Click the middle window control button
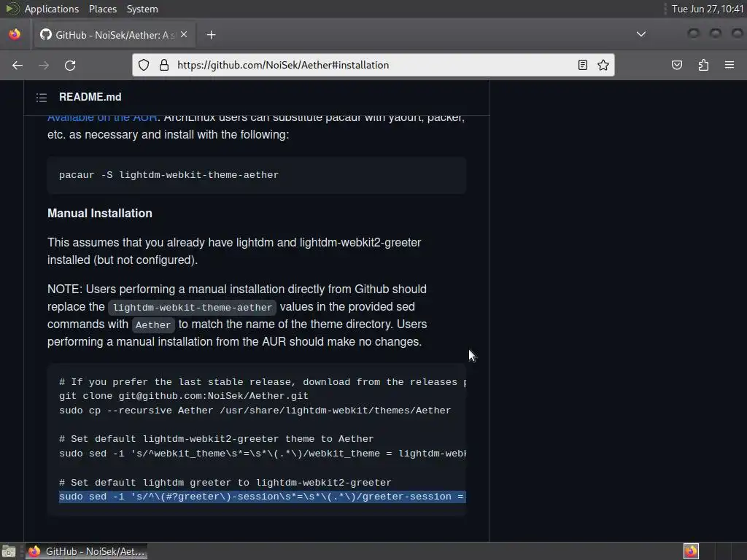The image size is (747, 560). coord(716,34)
